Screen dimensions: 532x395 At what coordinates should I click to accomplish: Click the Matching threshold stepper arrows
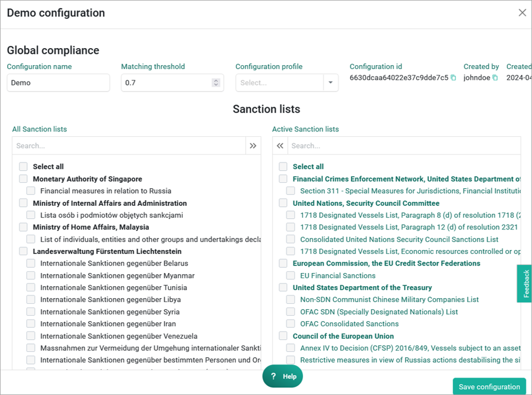tap(216, 83)
